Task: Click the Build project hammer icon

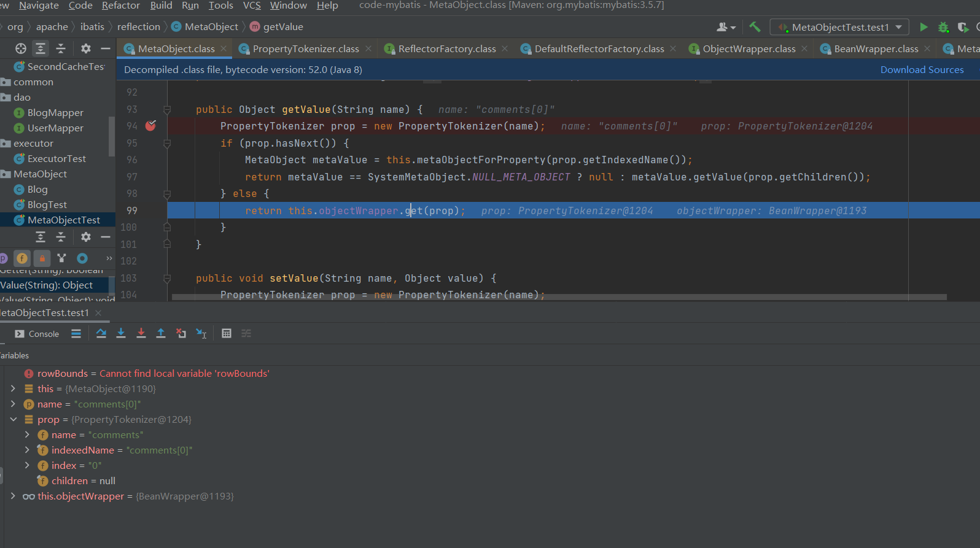Action: click(x=755, y=27)
